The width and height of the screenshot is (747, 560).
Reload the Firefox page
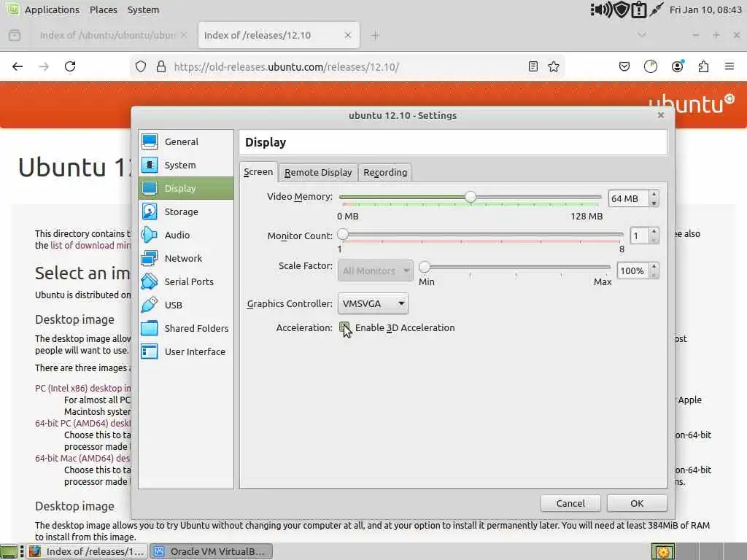click(70, 66)
